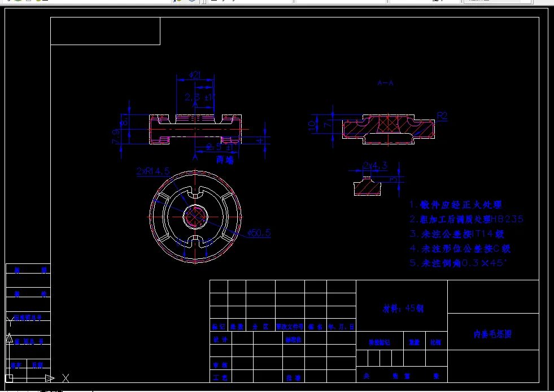Click technical note 5 with 0.3×45°
The image size is (554, 392).
tap(458, 263)
